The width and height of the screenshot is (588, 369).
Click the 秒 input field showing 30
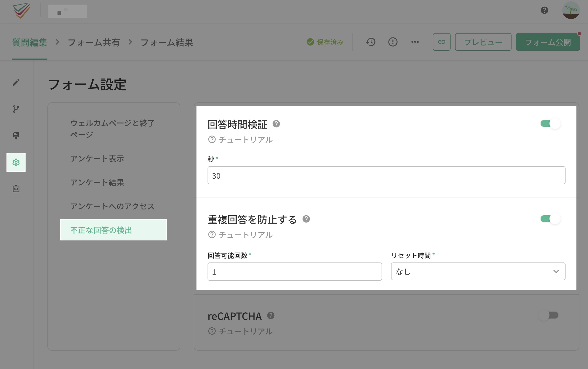pyautogui.click(x=386, y=175)
